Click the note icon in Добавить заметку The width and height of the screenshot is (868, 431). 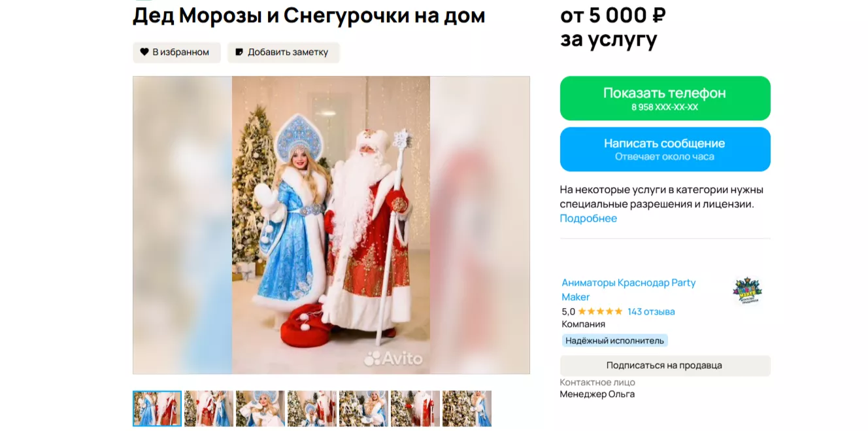(x=239, y=52)
